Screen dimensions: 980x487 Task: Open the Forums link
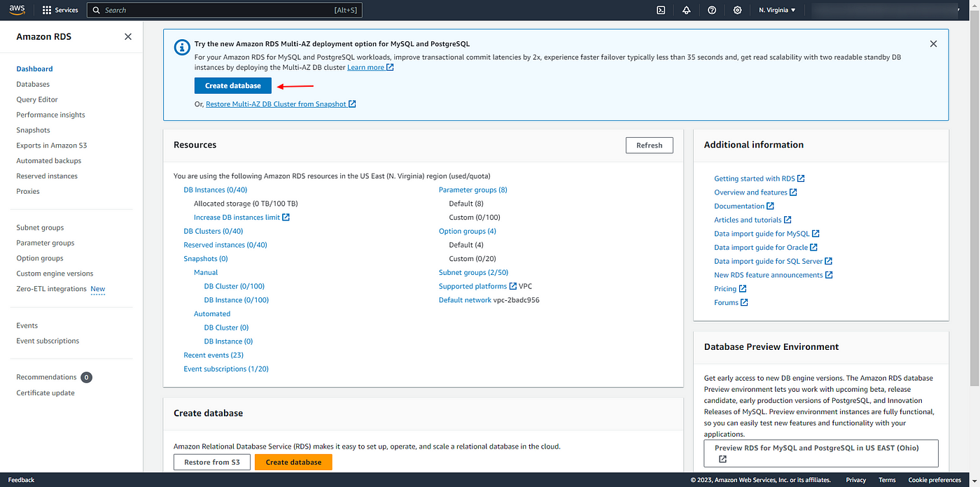click(x=731, y=303)
